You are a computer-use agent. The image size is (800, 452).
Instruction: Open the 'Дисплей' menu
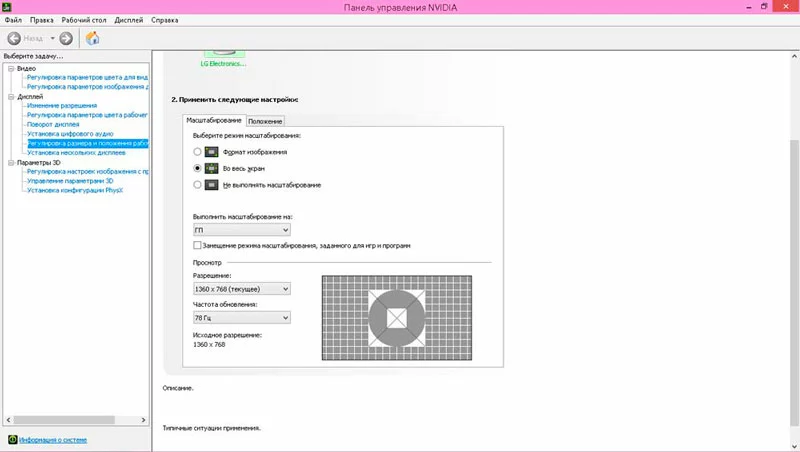click(x=129, y=20)
